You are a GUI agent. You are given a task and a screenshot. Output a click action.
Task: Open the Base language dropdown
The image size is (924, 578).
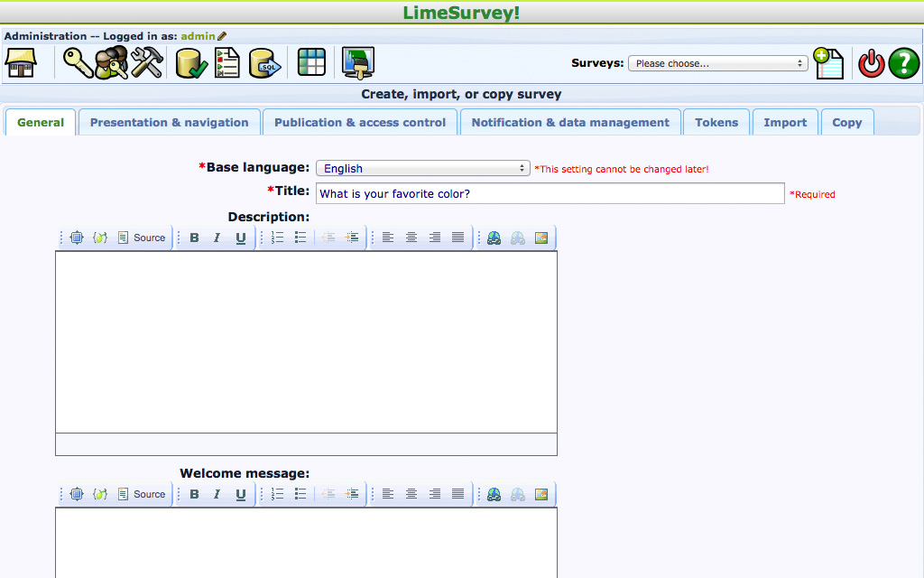pyautogui.click(x=423, y=168)
